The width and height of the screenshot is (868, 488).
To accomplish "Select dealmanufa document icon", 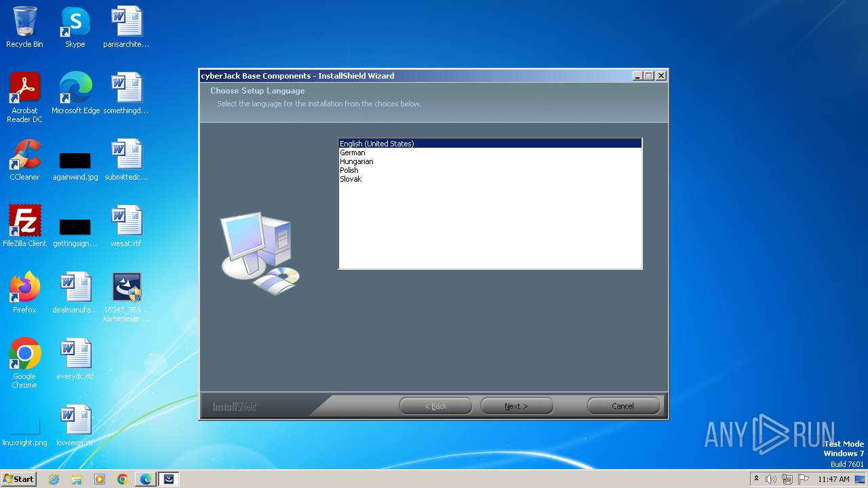I will (x=75, y=293).
